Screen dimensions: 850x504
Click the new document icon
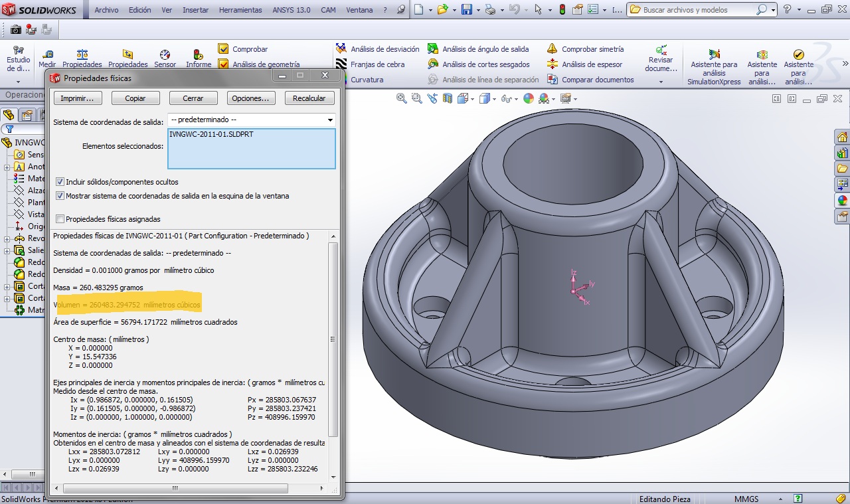[418, 10]
